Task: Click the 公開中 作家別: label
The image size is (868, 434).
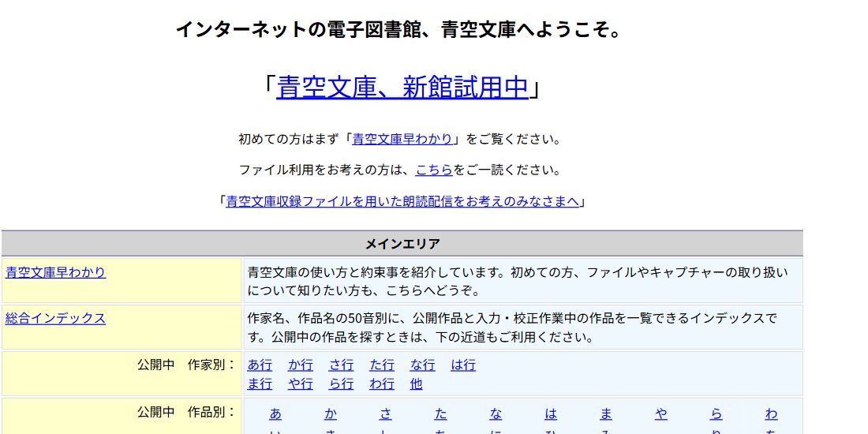Action: tap(186, 365)
